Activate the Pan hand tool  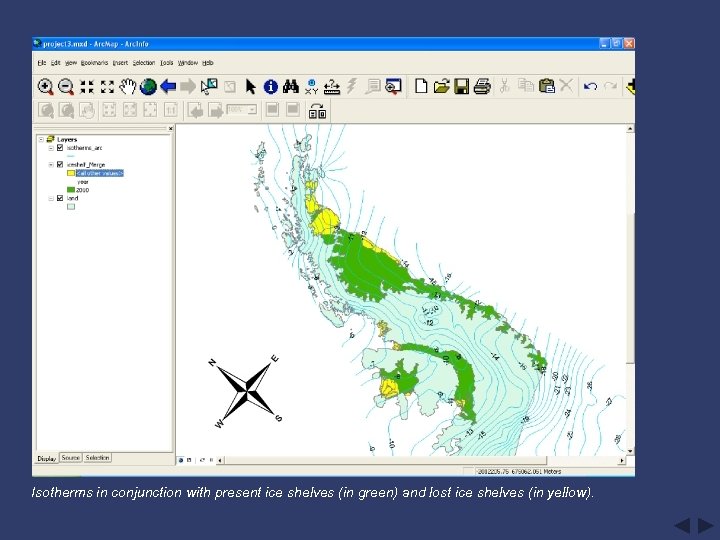coord(128,86)
